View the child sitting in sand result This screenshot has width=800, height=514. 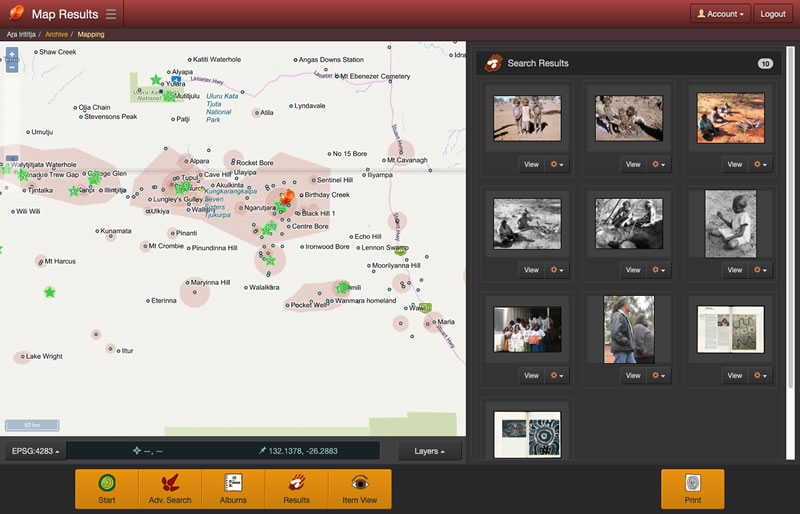coord(734,270)
